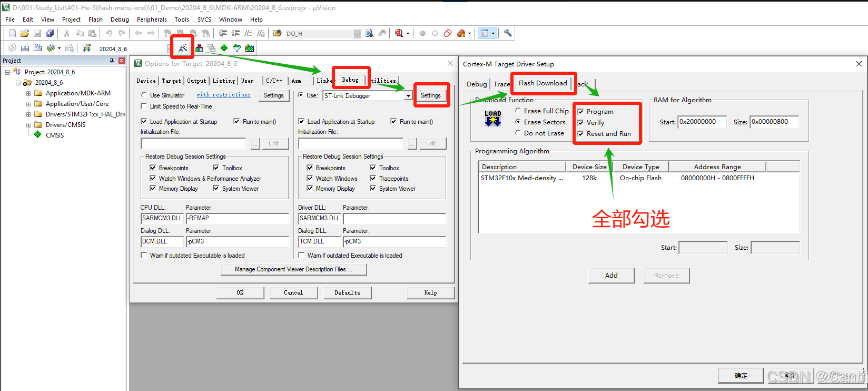Collapse the Project: 20204_8_6 root node
The image size is (868, 391).
click(7, 72)
